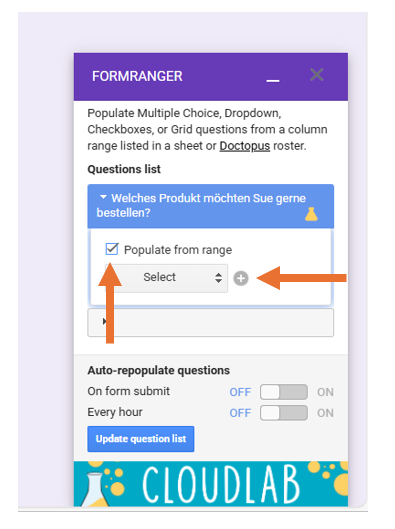Viewport: 395px width, 529px height.
Task: Open the Doctopus link
Action: 245,146
